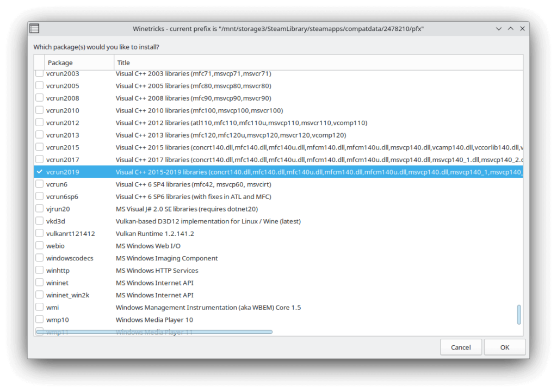Screen dimensions: 557x392
Task: Select the wmp10 package name
Action: pyautogui.click(x=58, y=320)
